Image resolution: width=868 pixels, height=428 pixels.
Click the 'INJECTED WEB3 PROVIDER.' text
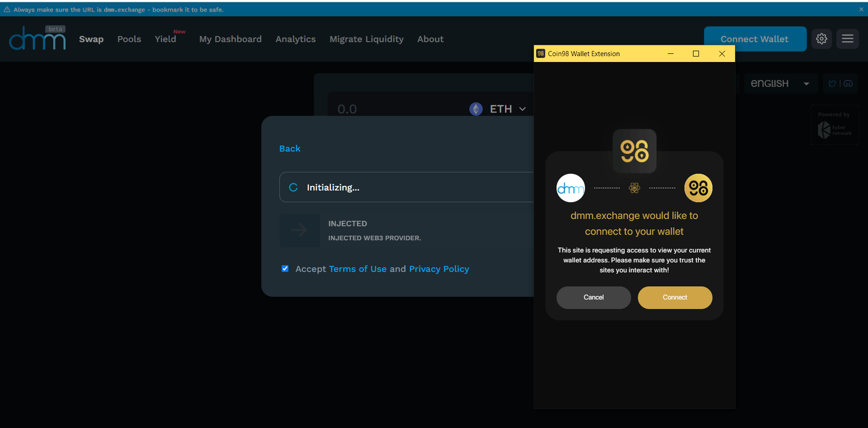point(375,238)
